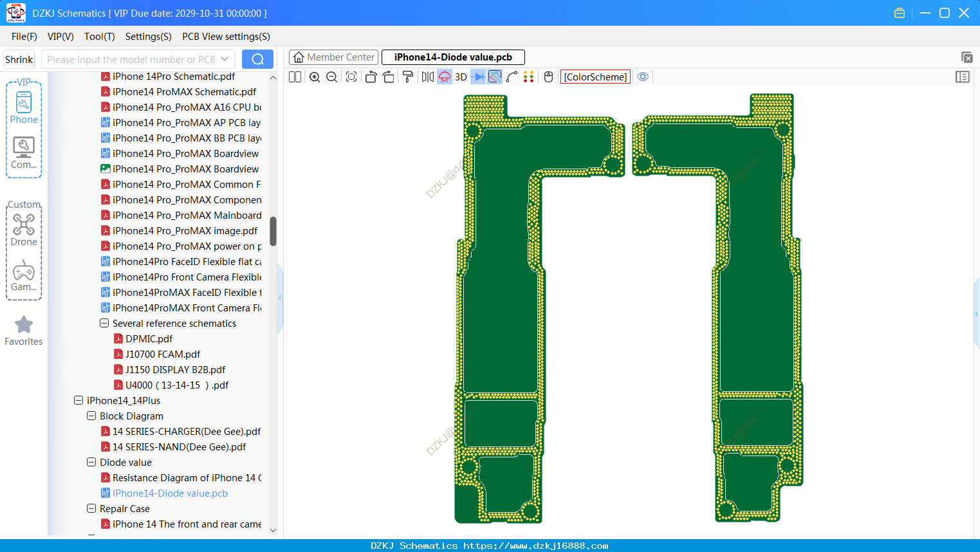
Task: Click the DZKJ app logo icon
Action: 15,13
